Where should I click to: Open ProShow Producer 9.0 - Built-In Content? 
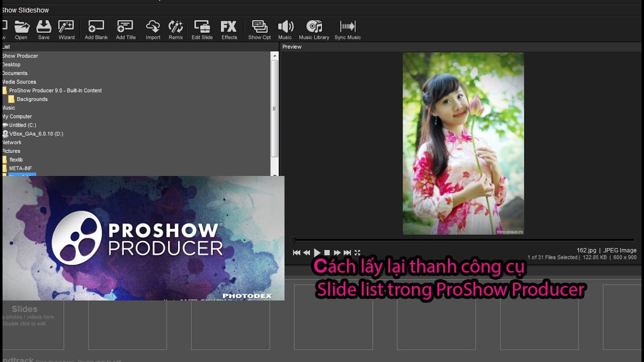[55, 90]
